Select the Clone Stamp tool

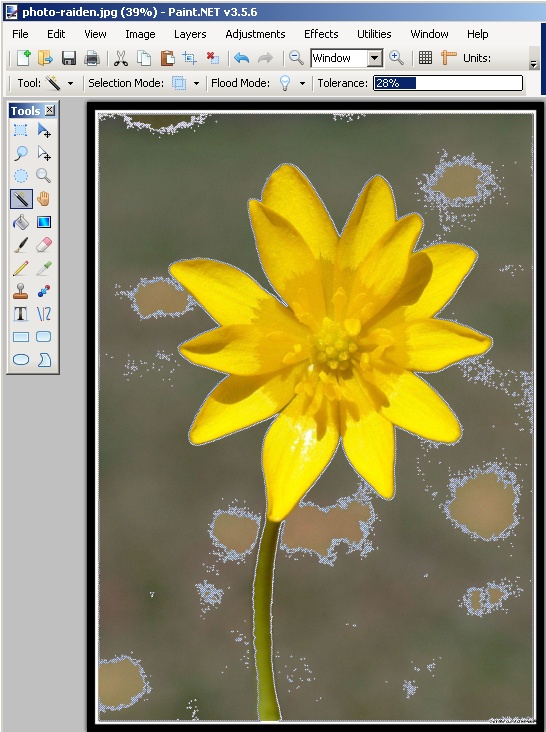click(x=21, y=291)
